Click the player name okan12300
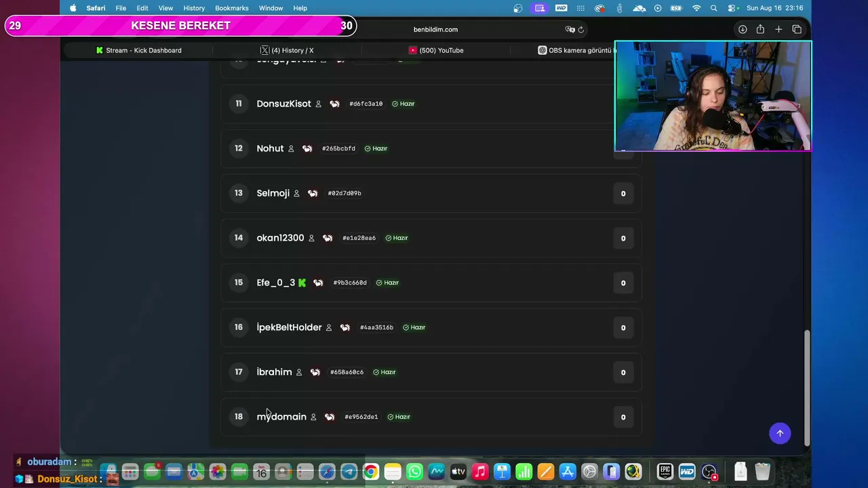This screenshot has height=488, width=868. (280, 238)
